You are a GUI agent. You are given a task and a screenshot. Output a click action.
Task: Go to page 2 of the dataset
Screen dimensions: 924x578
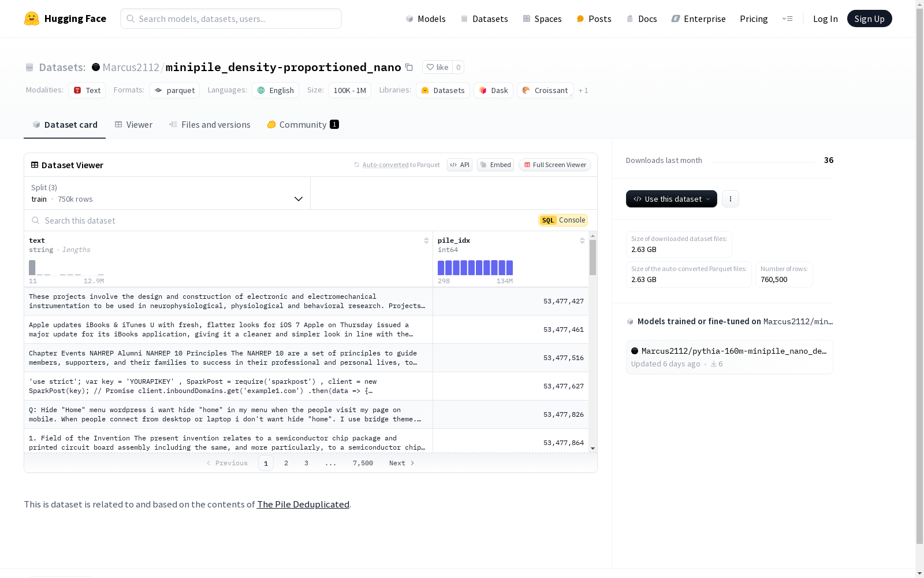click(x=286, y=463)
